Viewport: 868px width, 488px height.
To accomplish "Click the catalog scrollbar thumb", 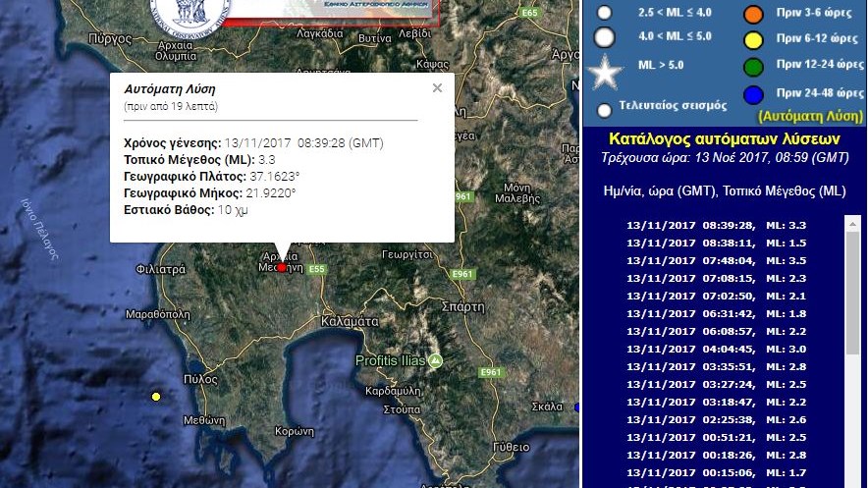I will point(852,294).
